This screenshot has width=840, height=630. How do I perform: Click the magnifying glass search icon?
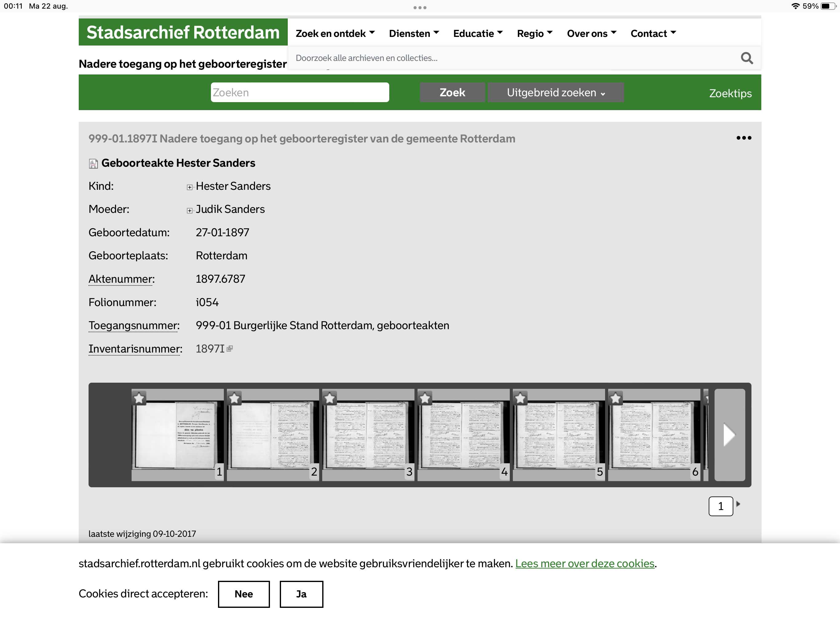[747, 58]
